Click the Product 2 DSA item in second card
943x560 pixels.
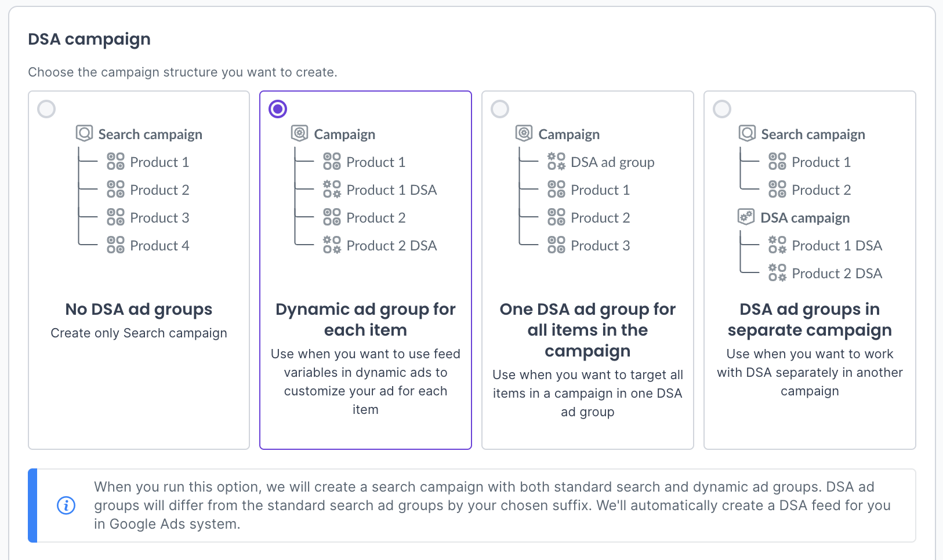point(391,246)
